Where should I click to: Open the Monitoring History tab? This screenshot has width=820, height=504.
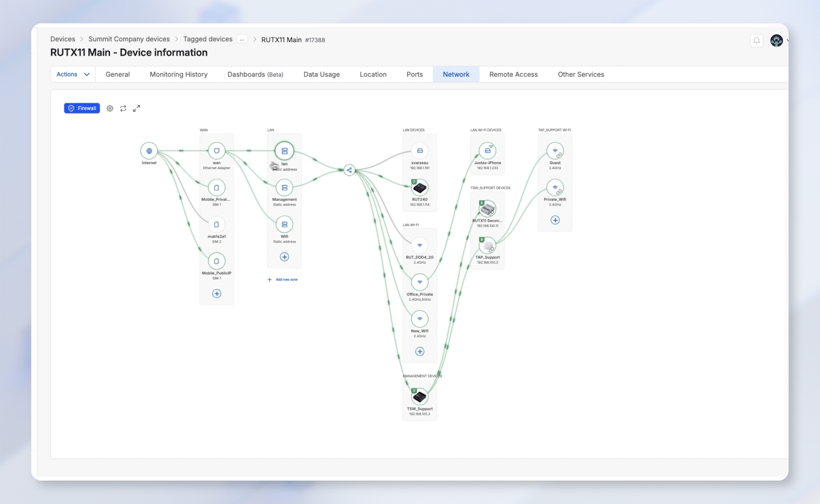tap(179, 74)
